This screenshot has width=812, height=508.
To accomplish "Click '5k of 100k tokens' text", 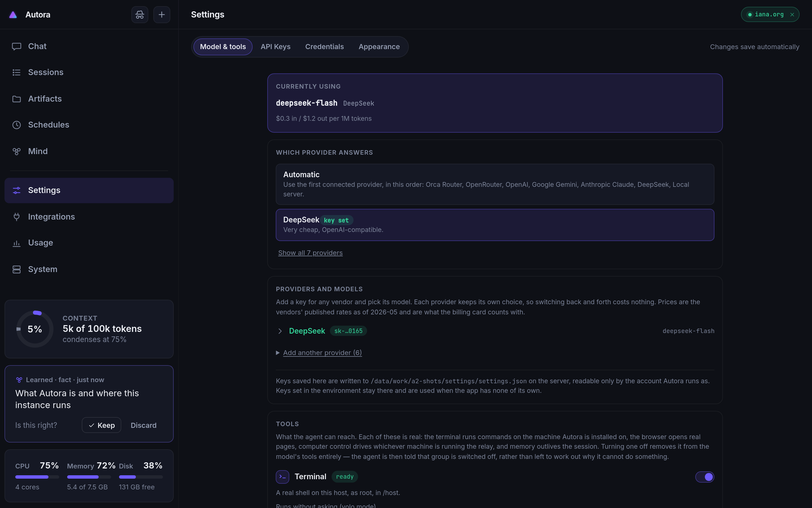I will tap(102, 328).
